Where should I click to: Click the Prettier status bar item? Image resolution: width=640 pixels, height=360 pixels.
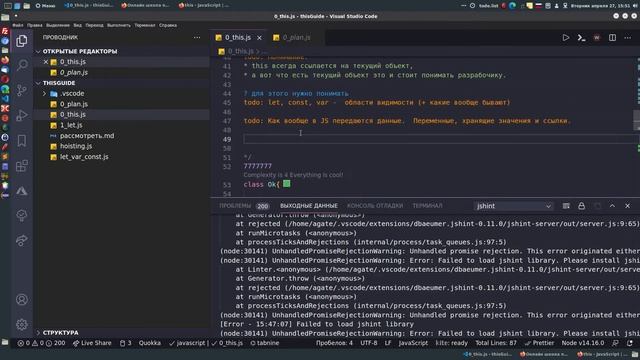click(540, 343)
